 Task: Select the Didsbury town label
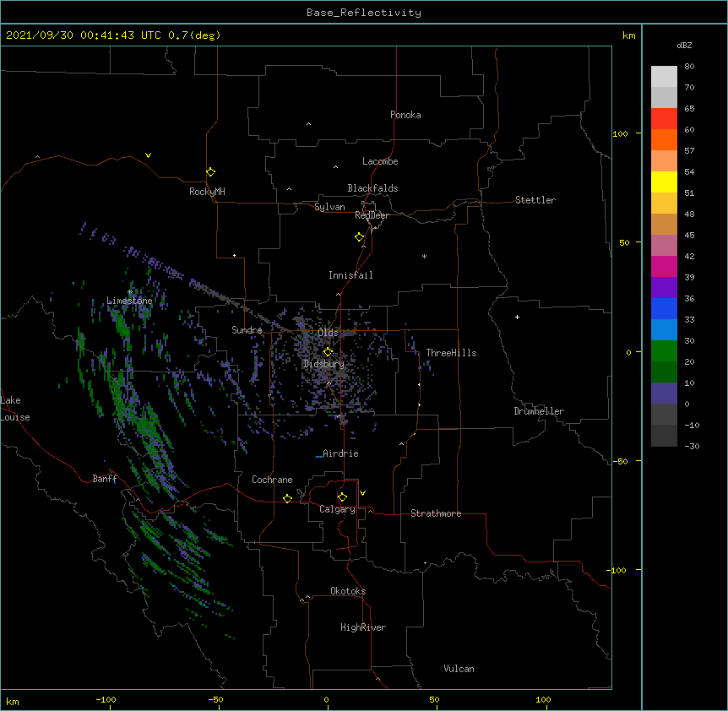[x=324, y=364]
